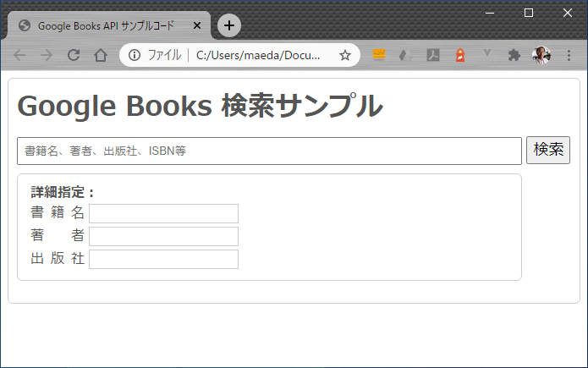Screen dimensions: 588x368
Task: Click the browser back arrow
Action: coord(19,55)
